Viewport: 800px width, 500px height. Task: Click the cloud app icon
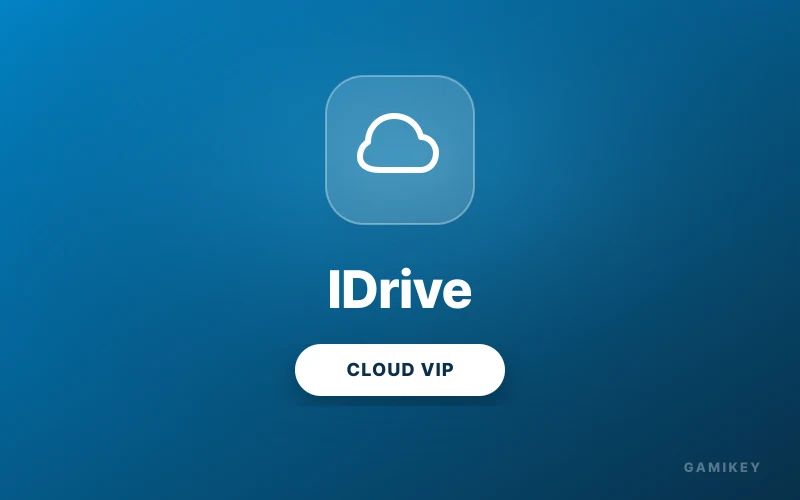coord(399,149)
